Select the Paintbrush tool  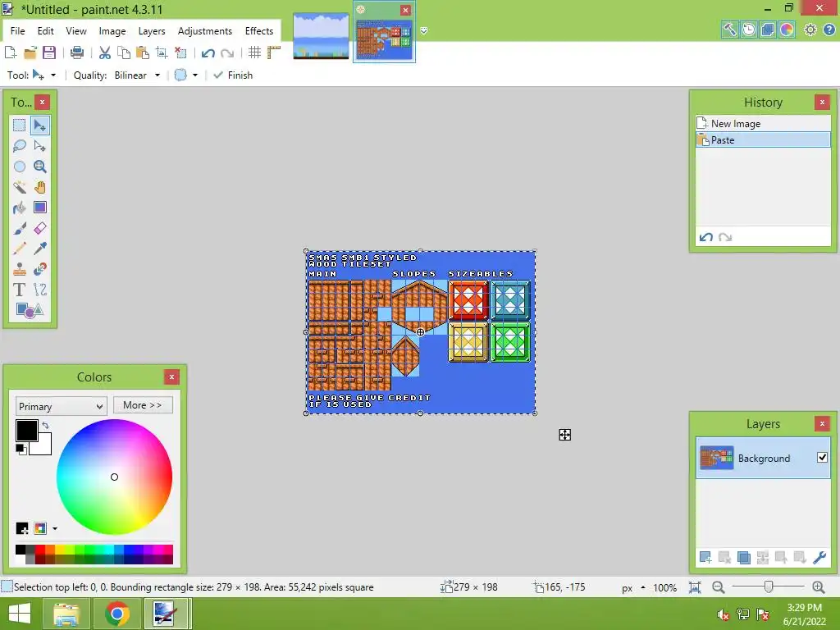(20, 228)
